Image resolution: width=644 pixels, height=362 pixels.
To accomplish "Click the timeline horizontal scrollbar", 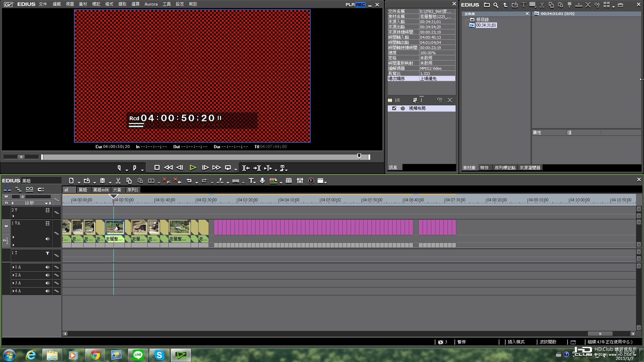I will [x=600, y=334].
